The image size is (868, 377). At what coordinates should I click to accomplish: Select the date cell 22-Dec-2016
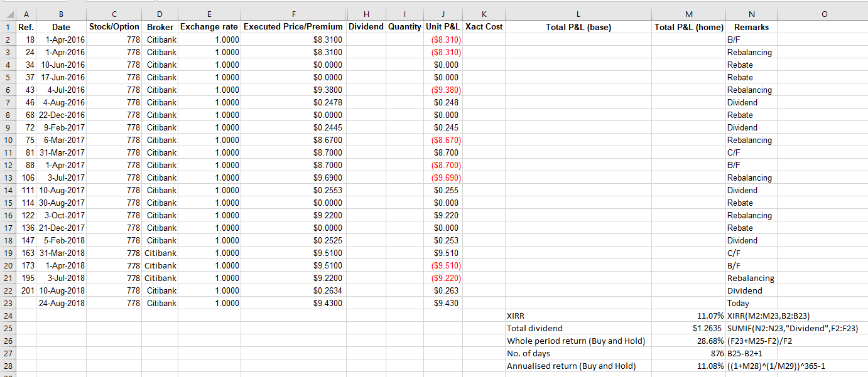61,115
